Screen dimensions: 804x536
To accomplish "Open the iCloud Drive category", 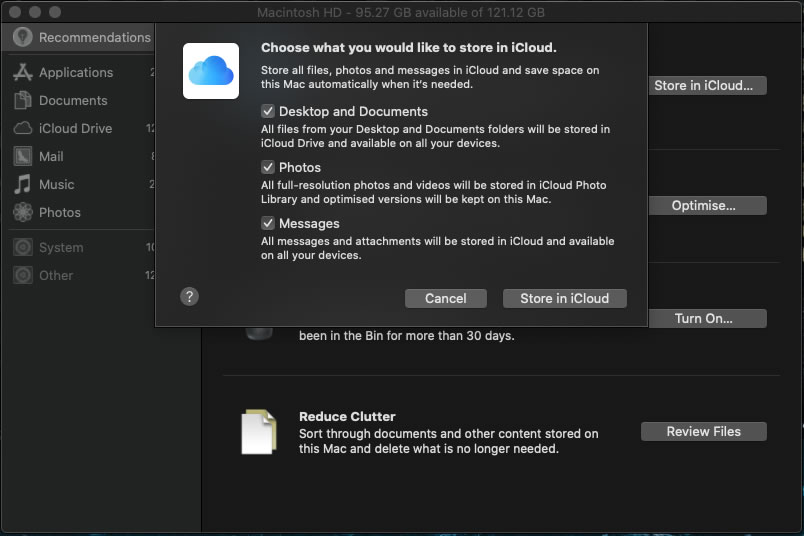I will click(x=78, y=128).
